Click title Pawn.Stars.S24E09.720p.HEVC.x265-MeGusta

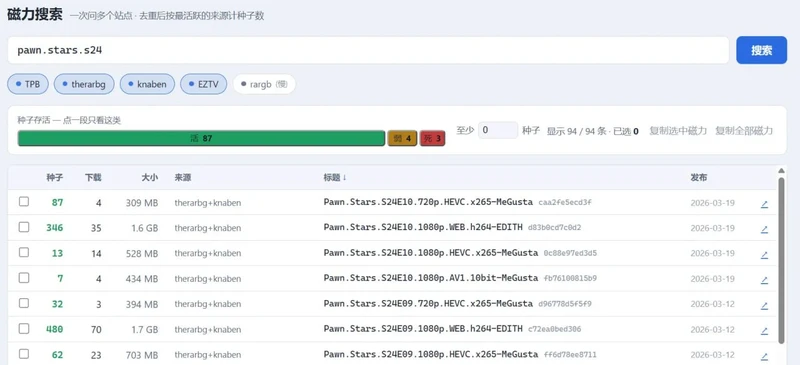click(x=428, y=303)
